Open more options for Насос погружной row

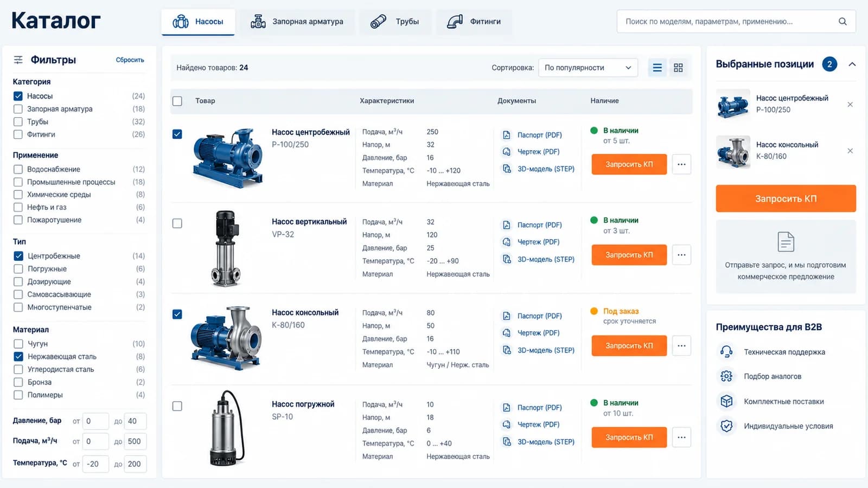(681, 438)
